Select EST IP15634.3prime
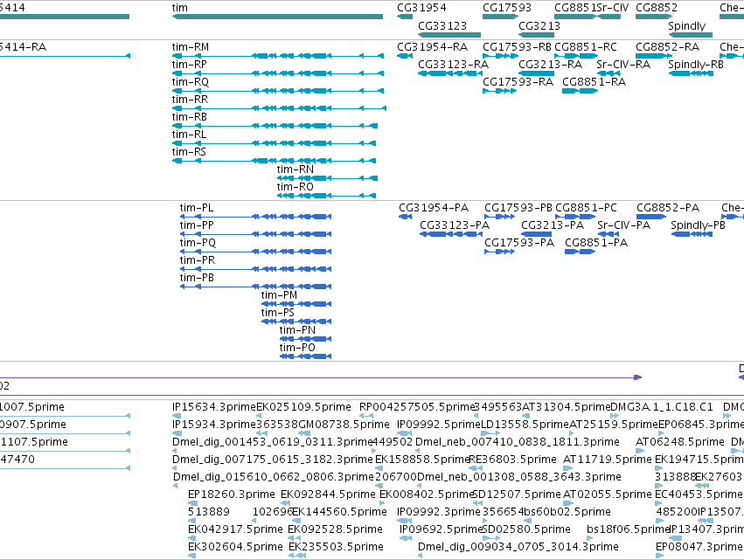 213,407
